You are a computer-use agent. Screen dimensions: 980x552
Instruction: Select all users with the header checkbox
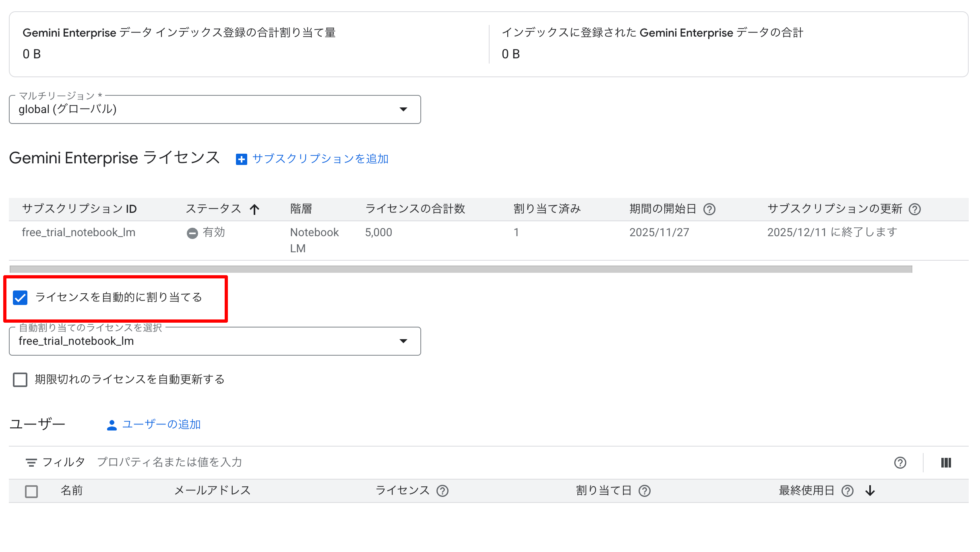31,491
